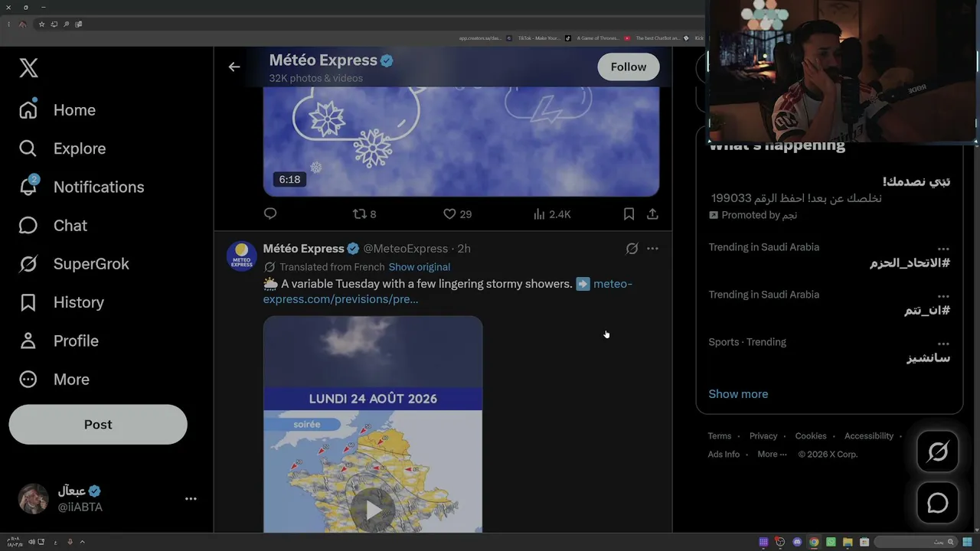This screenshot has width=980, height=551.
Task: Click the microphone icon in the system tray
Action: [x=70, y=543]
